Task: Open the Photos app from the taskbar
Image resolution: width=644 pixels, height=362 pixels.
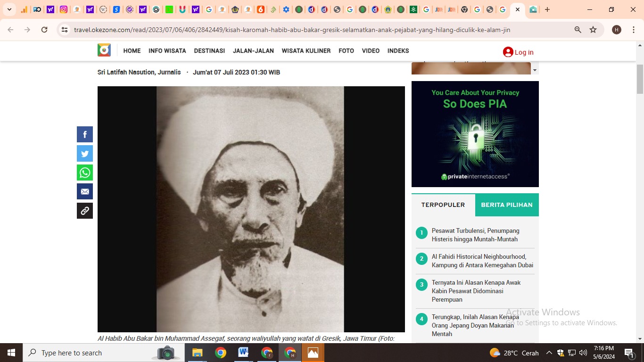Action: click(x=313, y=353)
